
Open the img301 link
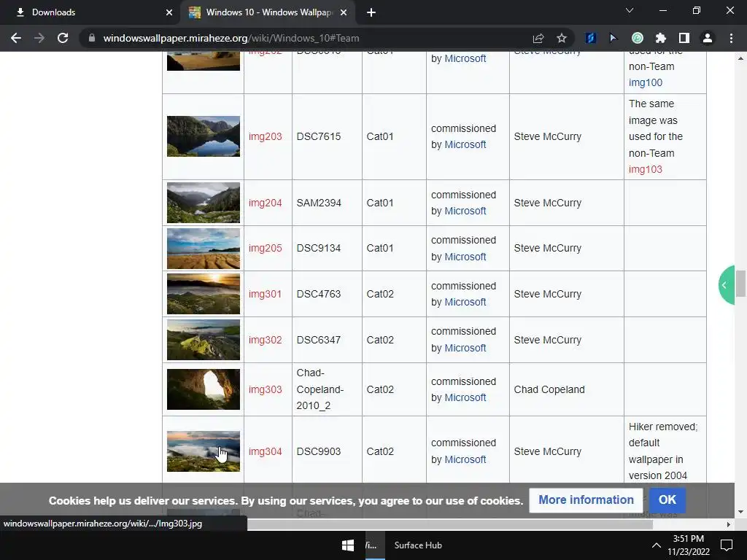(x=265, y=295)
